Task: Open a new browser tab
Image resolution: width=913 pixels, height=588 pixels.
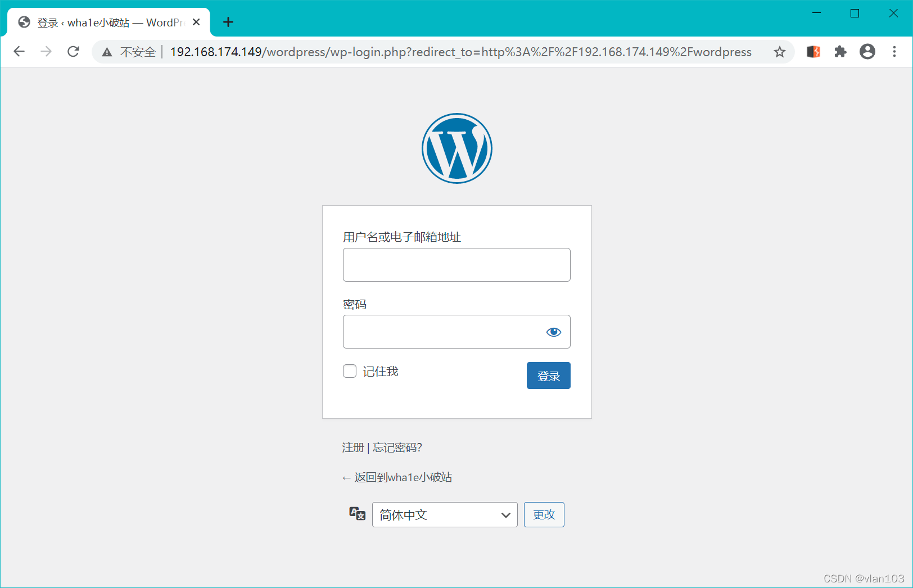Action: (228, 22)
